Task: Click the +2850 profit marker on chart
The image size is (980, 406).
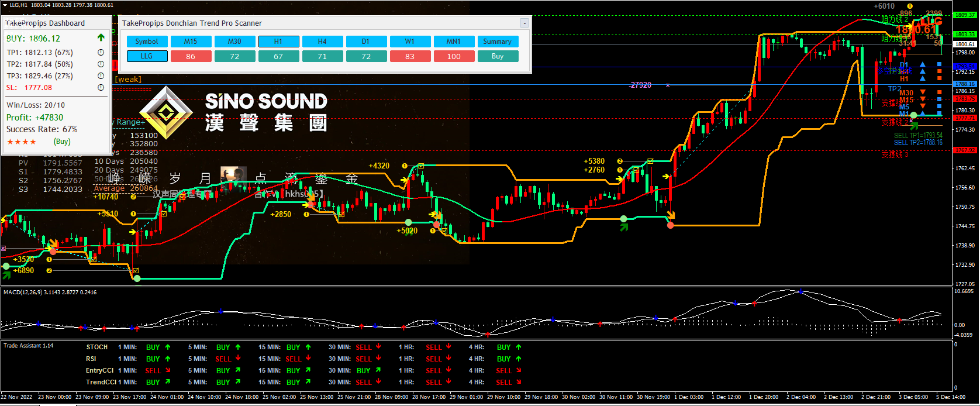Action: 281,214
